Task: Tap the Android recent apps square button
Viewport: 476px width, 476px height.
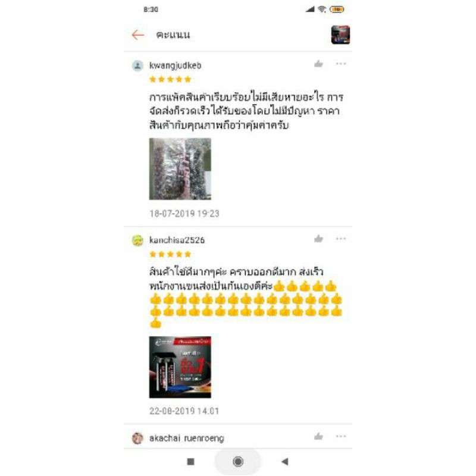Action: (x=190, y=462)
